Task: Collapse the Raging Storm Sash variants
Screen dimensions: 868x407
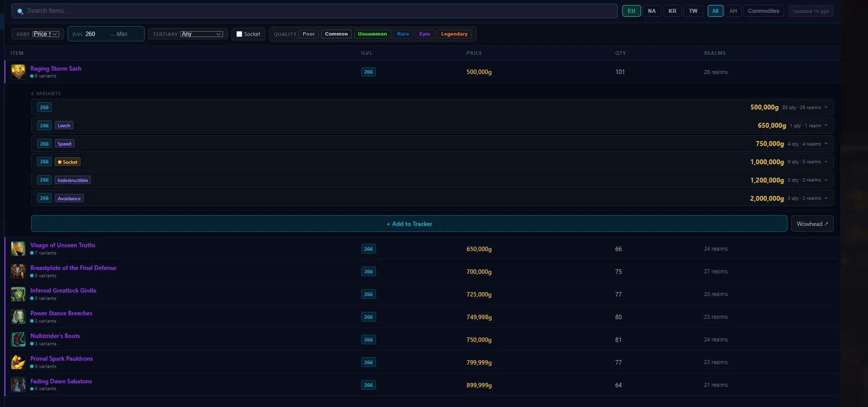Action: pos(422,72)
